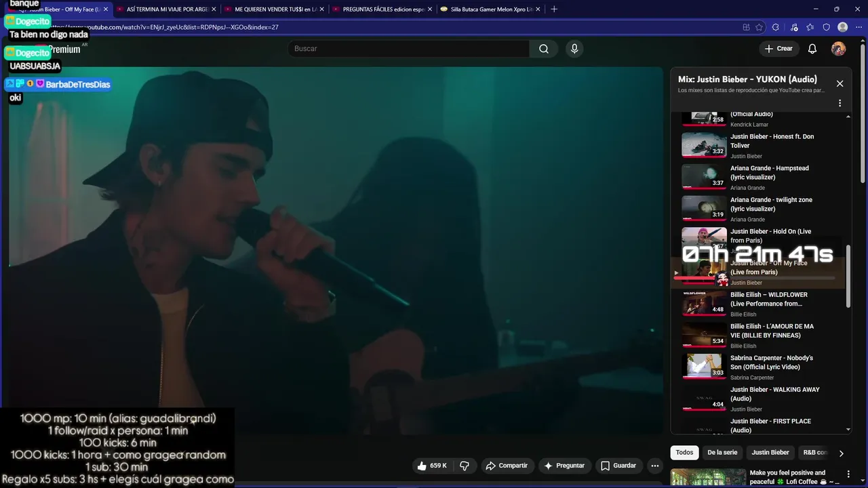The image size is (868, 488).
Task: Open the browser shield icon
Action: point(826,27)
